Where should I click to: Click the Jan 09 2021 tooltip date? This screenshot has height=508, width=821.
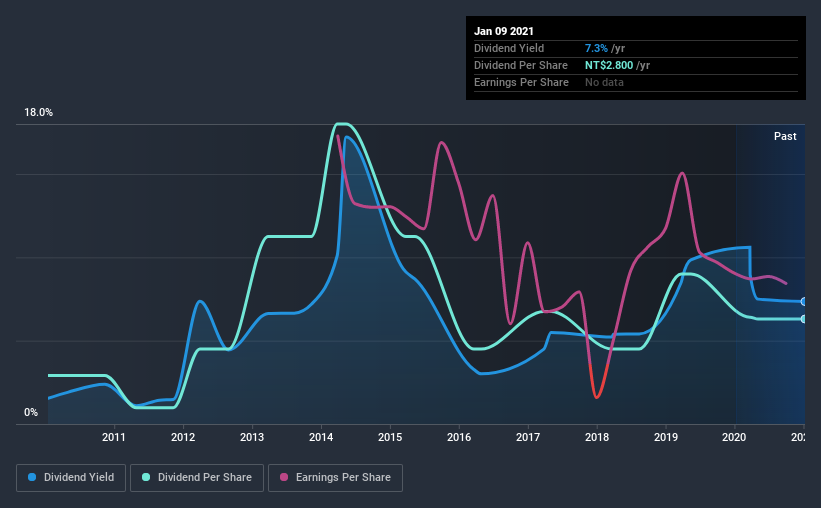click(x=504, y=31)
